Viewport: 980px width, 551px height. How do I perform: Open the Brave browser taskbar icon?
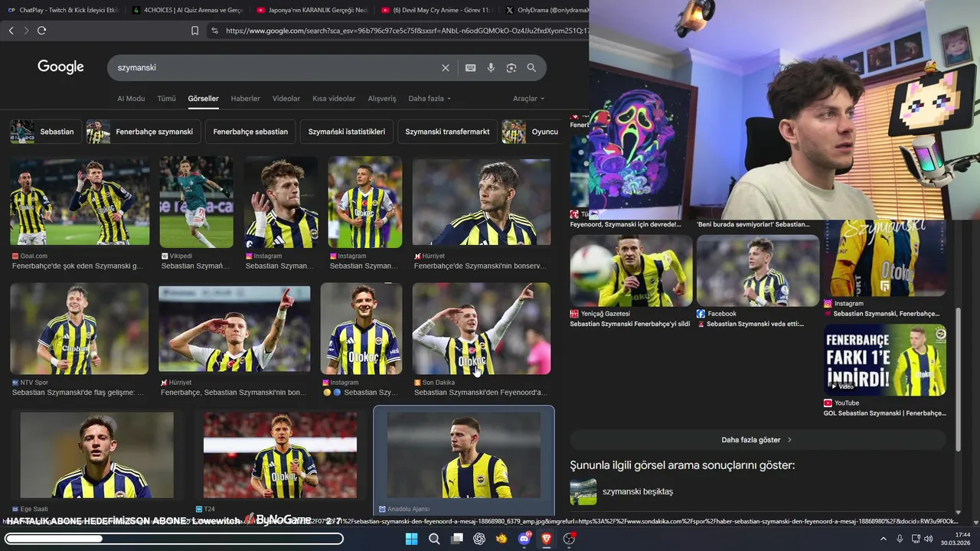point(547,539)
